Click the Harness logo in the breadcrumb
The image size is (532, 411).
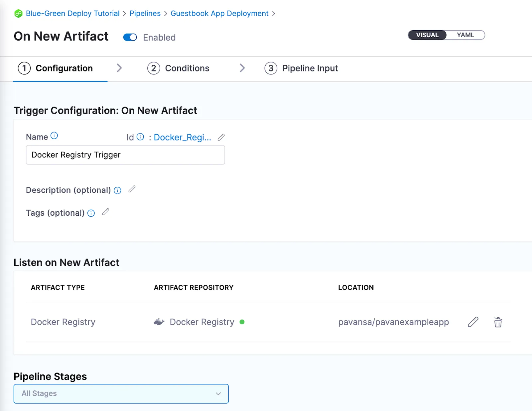(18, 13)
